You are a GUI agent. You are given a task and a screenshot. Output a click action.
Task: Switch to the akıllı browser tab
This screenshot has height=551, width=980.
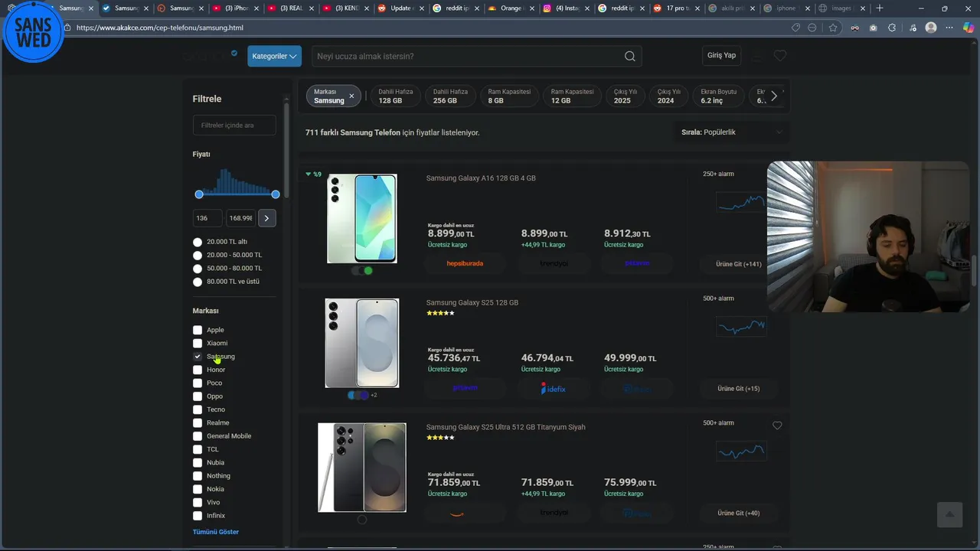tap(732, 8)
